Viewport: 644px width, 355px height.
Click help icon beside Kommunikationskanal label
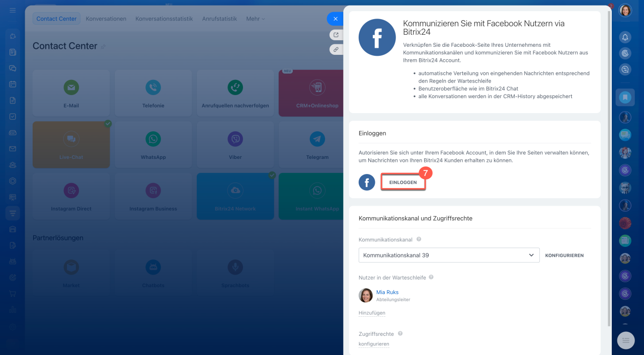pos(419,239)
